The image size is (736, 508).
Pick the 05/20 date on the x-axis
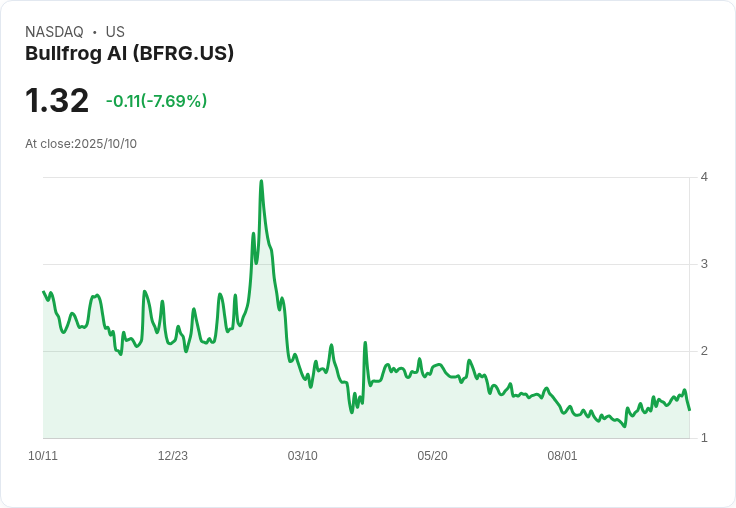click(432, 456)
